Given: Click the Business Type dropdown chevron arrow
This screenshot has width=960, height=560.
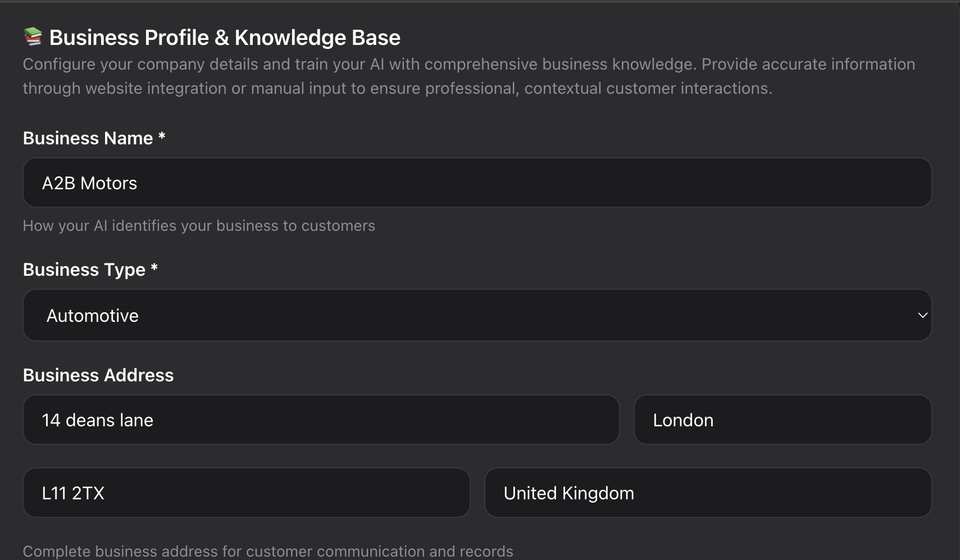Looking at the screenshot, I should [x=922, y=315].
